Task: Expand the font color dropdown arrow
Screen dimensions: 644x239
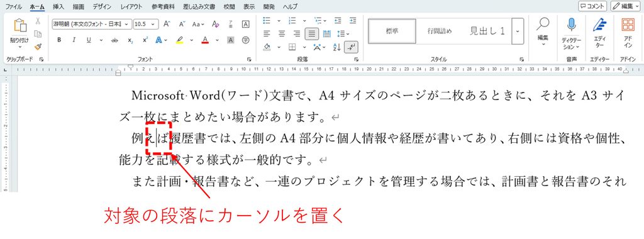Action: click(217, 40)
